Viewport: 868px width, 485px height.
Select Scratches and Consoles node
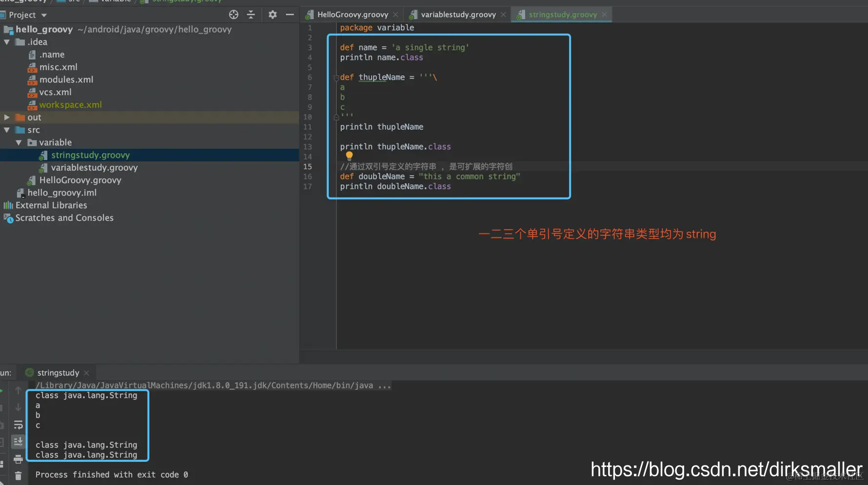pos(64,218)
